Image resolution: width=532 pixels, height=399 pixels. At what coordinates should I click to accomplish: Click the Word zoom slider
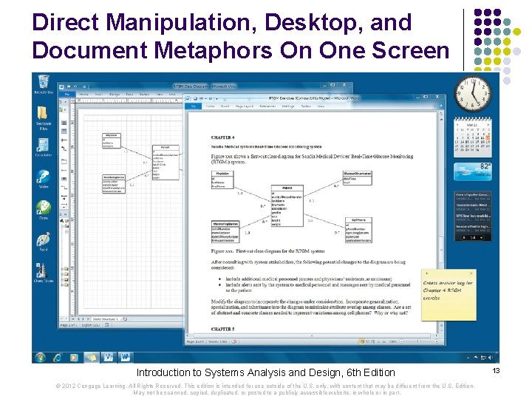pyautogui.click(x=418, y=341)
